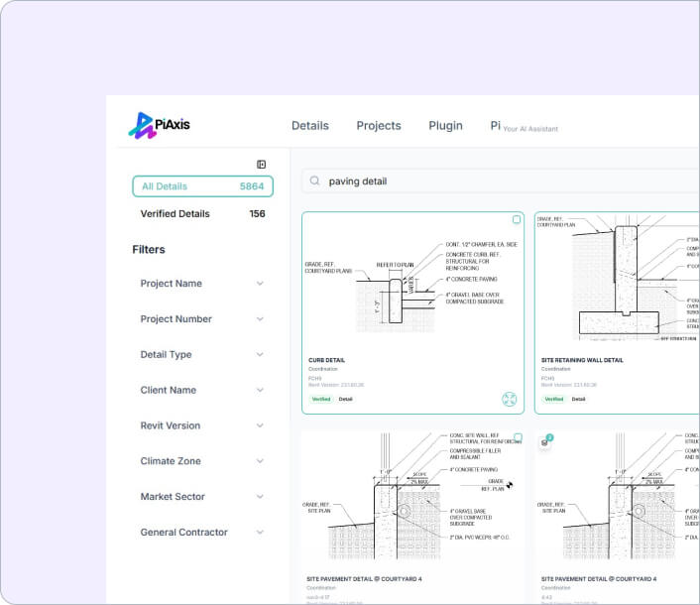This screenshot has height=605, width=700.
Task: Open the Projects tab
Action: (x=379, y=126)
